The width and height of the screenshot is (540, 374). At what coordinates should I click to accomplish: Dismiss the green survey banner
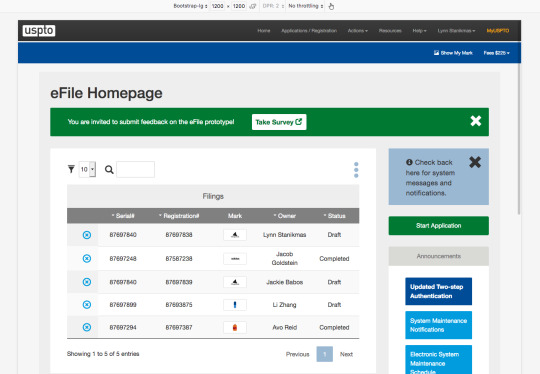pyautogui.click(x=476, y=121)
